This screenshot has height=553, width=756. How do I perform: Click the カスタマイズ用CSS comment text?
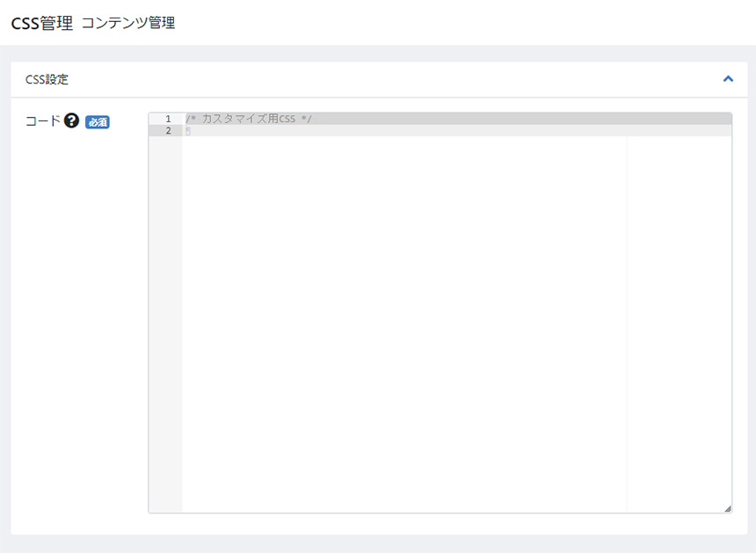[249, 119]
